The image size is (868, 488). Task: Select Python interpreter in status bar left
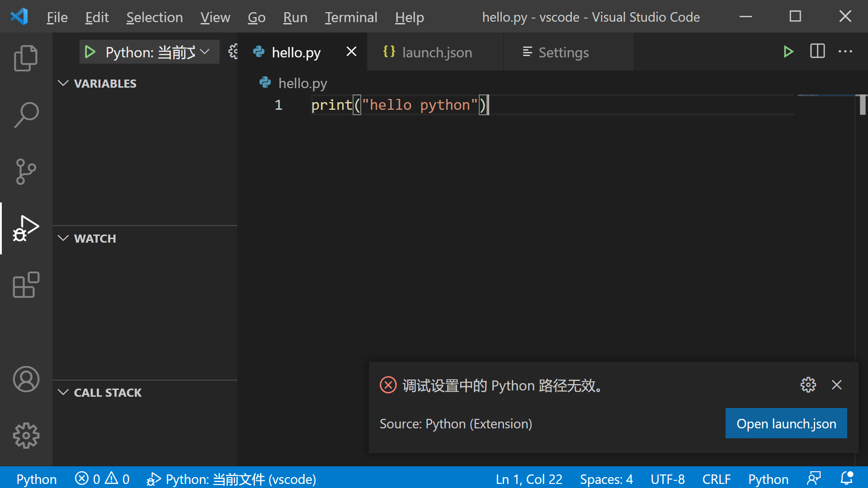click(37, 479)
